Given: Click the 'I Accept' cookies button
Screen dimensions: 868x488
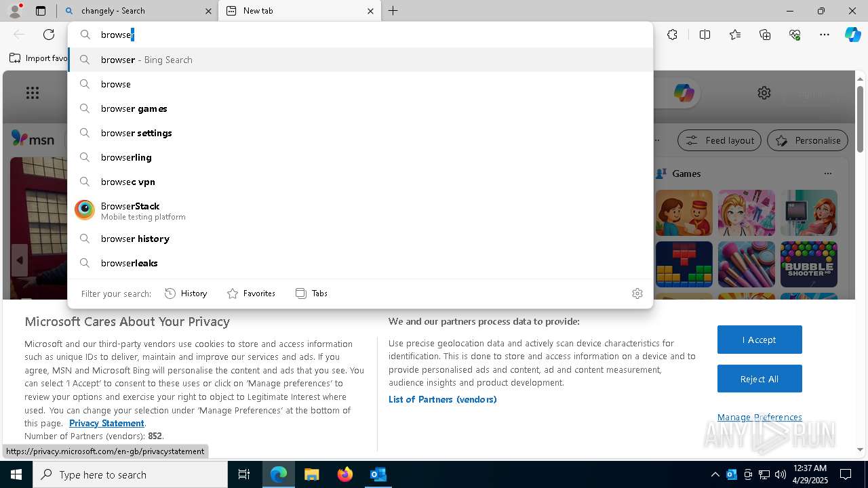Looking at the screenshot, I should [x=759, y=340].
